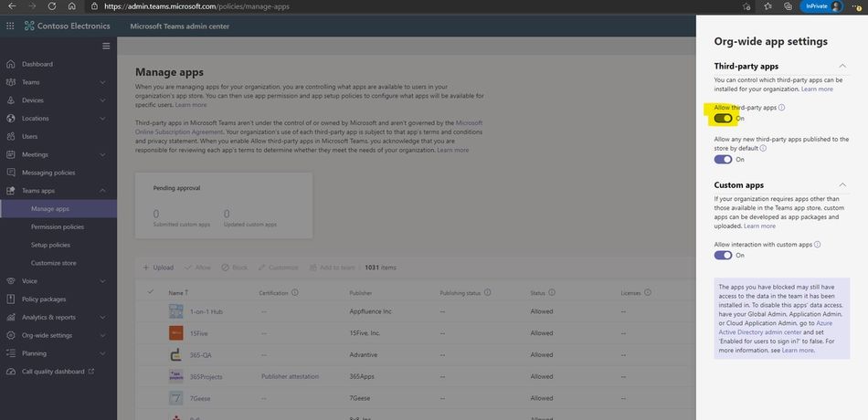Expand the Analytics & reports chevron

click(x=103, y=317)
